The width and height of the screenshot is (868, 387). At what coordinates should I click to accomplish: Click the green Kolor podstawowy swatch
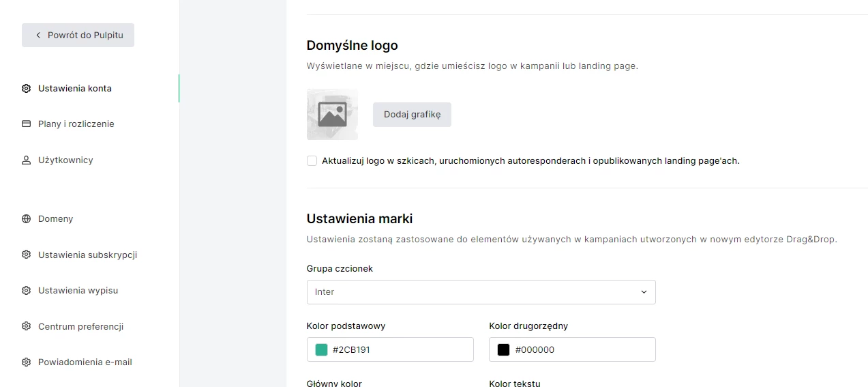(x=321, y=349)
